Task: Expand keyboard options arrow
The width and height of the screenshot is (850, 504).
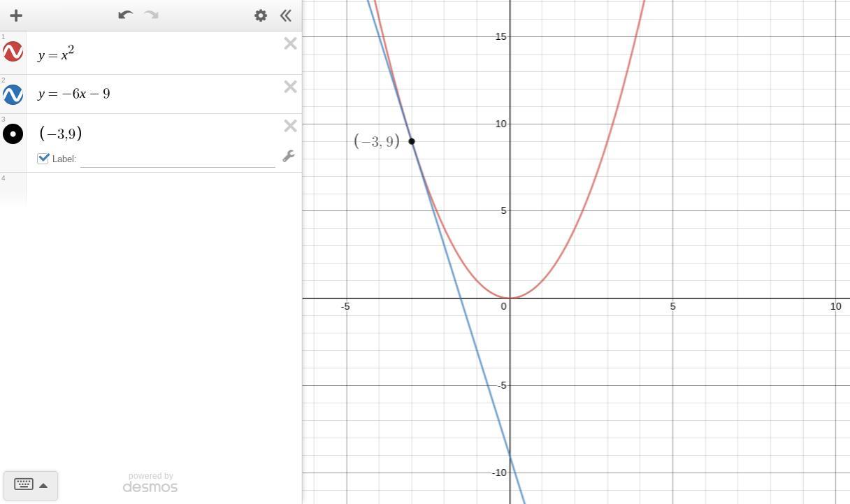Action: (x=43, y=485)
